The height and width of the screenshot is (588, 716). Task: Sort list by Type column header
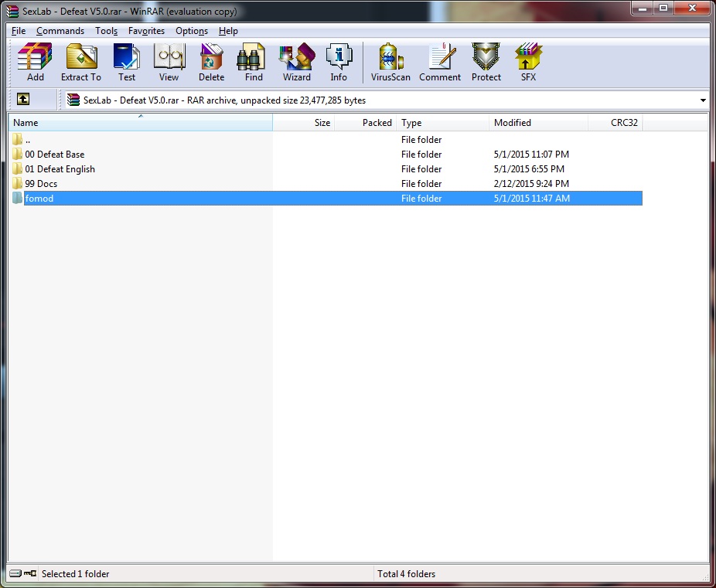coord(442,122)
